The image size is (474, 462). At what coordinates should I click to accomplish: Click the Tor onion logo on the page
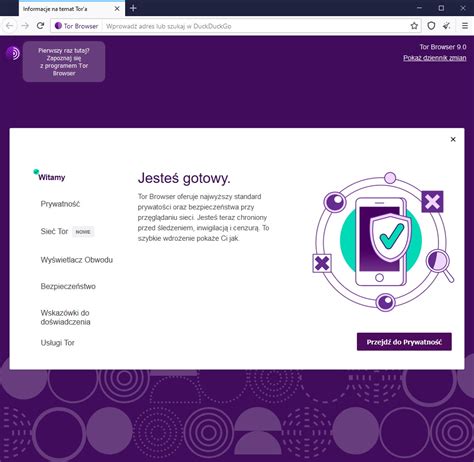click(x=13, y=53)
